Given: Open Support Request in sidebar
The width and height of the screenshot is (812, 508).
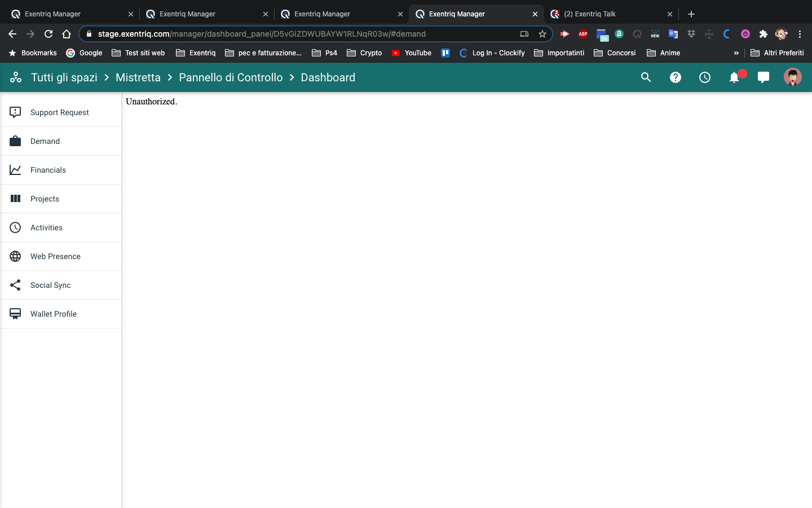Looking at the screenshot, I should pyautogui.click(x=60, y=112).
